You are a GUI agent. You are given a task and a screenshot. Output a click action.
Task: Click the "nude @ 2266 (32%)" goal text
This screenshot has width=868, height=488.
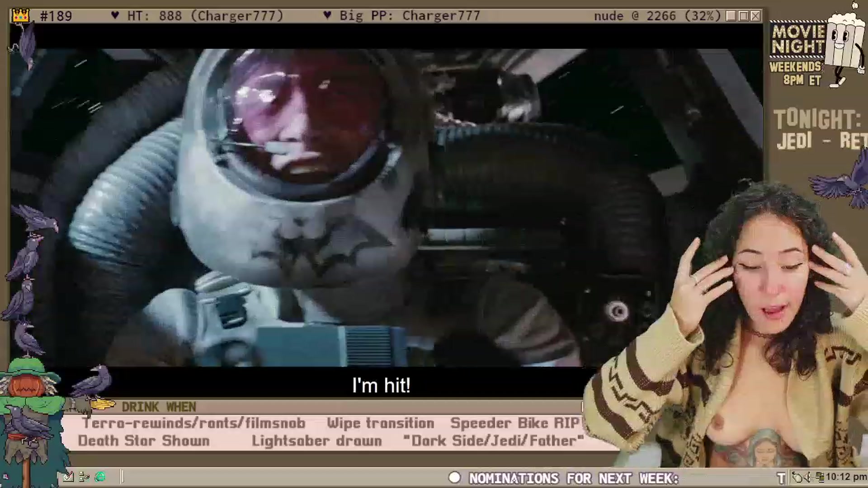coord(657,16)
